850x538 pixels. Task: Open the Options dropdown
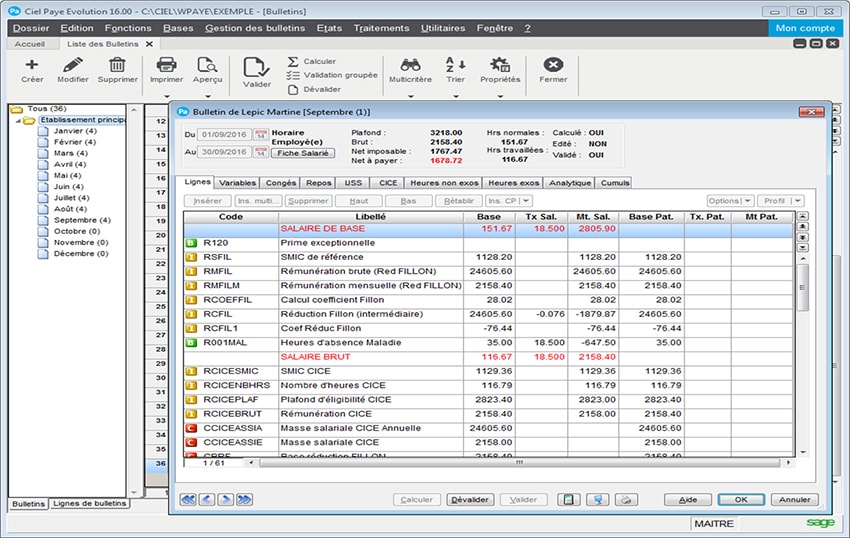(730, 201)
